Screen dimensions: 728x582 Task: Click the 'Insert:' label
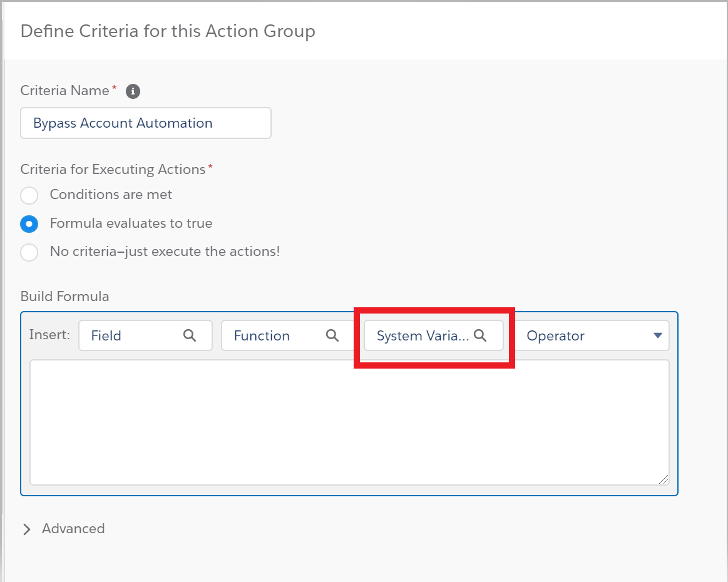[49, 335]
